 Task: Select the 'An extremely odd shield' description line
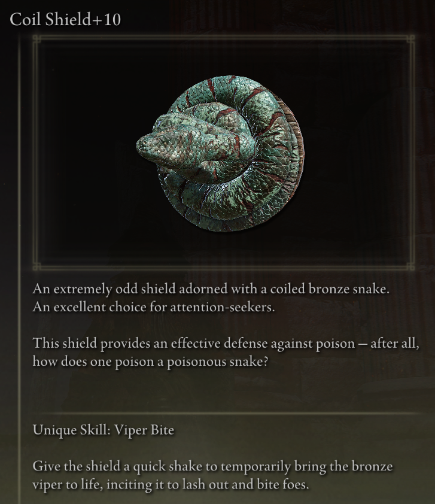pyautogui.click(x=211, y=289)
